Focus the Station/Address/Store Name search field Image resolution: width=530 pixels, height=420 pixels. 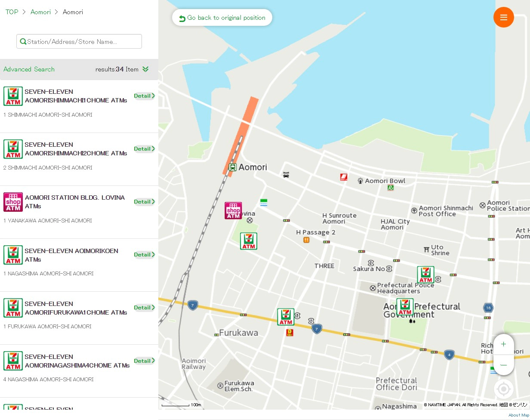click(x=79, y=41)
